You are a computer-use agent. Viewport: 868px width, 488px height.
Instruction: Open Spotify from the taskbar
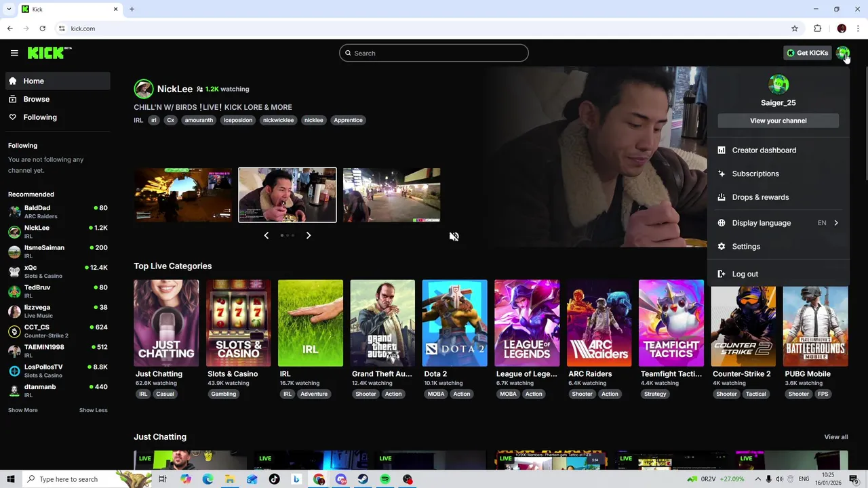click(385, 479)
